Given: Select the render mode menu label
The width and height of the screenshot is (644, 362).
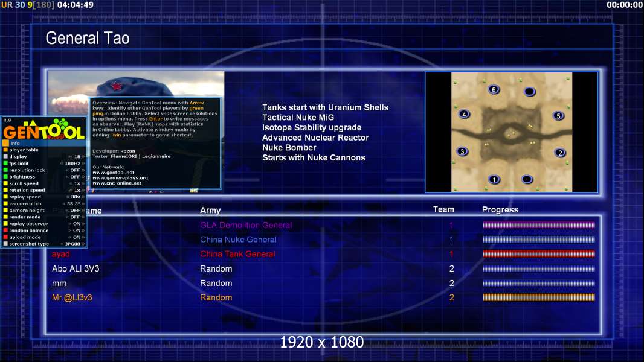Looking at the screenshot, I should 25,217.
